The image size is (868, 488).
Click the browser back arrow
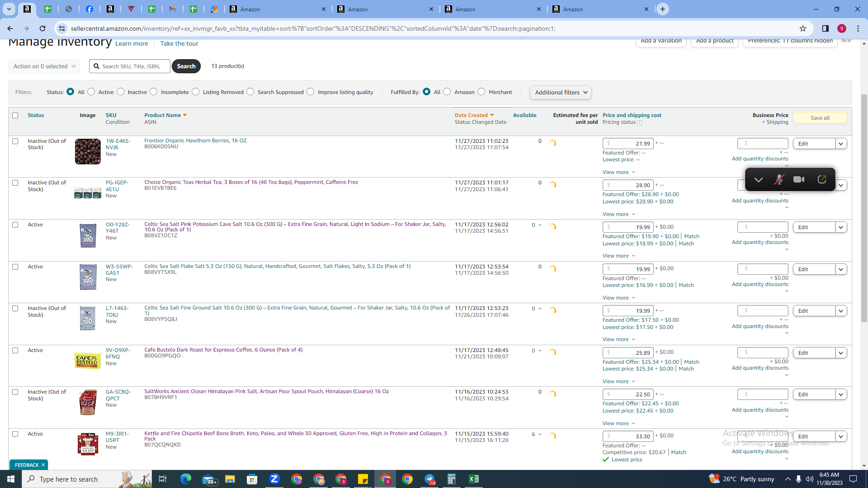coord(10,28)
